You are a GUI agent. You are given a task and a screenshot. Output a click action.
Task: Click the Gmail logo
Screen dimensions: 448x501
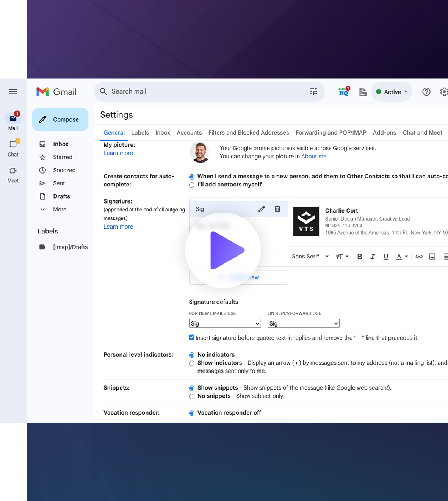tap(56, 92)
